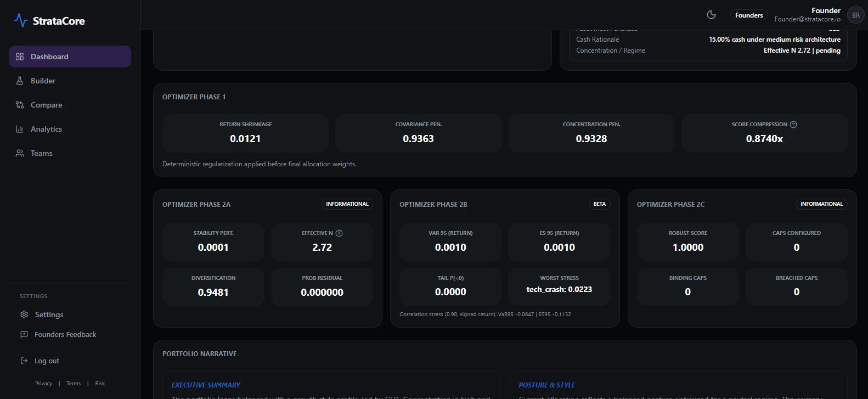
Task: Open the Builder page
Action: 70,81
